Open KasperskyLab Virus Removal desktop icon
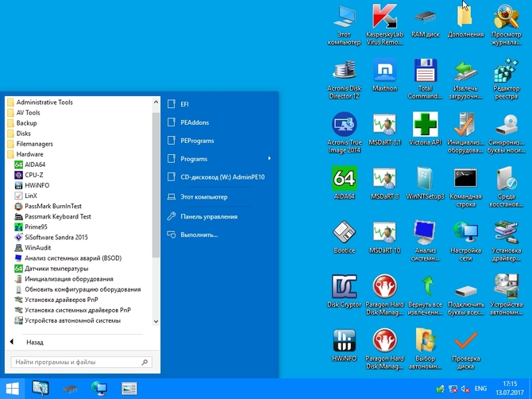Viewport: 532px width, 399px height. click(x=385, y=17)
